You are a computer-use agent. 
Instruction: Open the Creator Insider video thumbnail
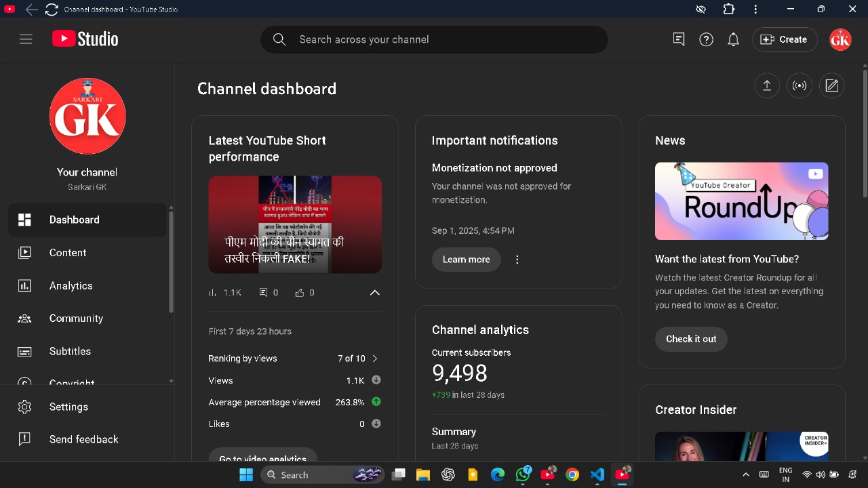741,446
